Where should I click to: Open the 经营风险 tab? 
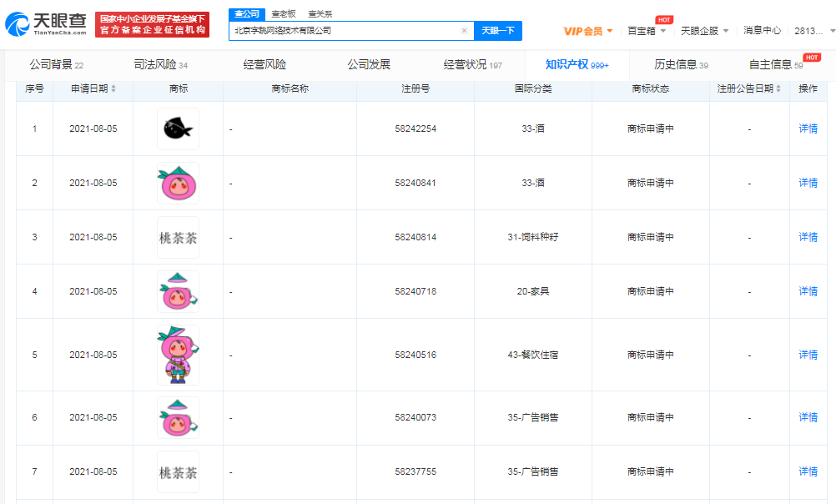pos(264,64)
